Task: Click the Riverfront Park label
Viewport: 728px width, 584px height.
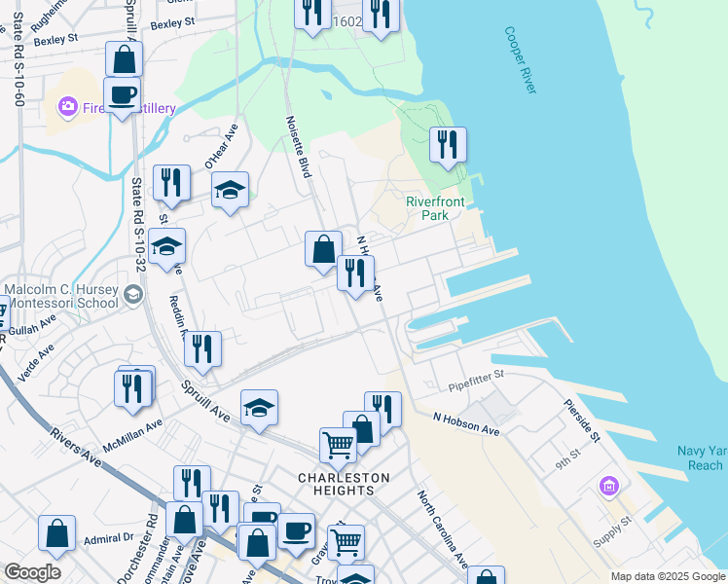Action: click(435, 208)
